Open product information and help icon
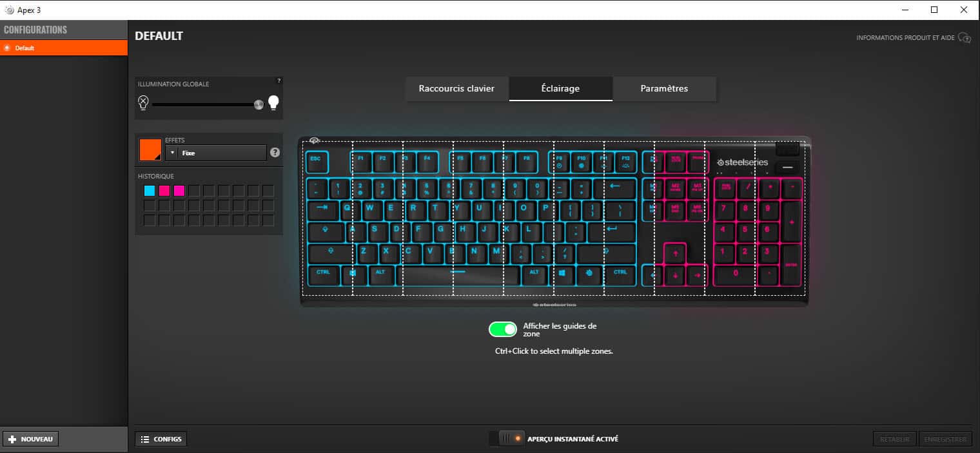This screenshot has width=980, height=453. point(965,38)
